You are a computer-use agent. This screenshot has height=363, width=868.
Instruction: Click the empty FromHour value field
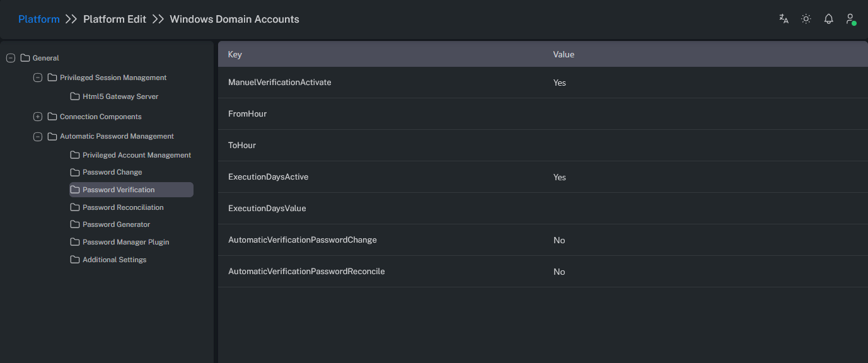pos(630,114)
